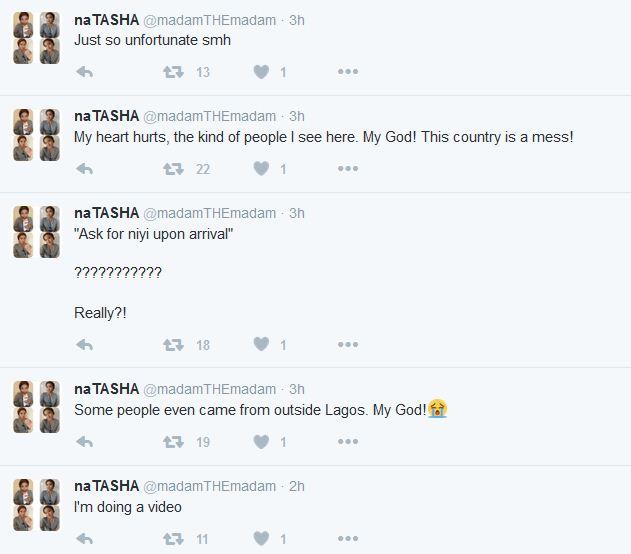Screen dimensions: 631x554
Task: Open more options on "Ask for niyi" tweet
Action: tap(347, 345)
